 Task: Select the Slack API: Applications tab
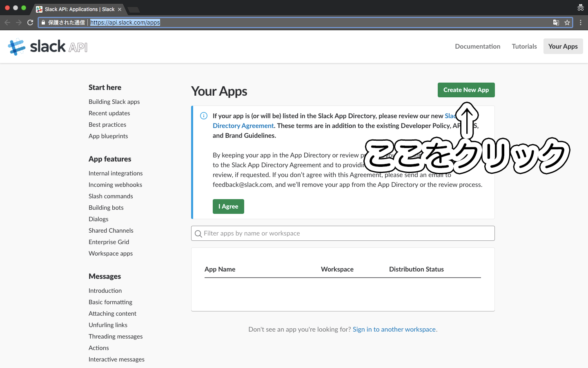(x=79, y=9)
